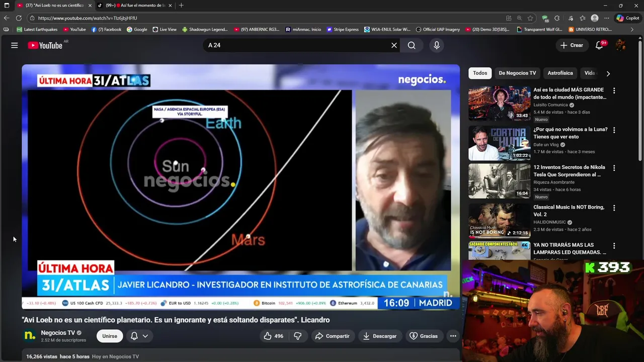Open a new browser tab
This screenshot has height=362, width=644.
181,5
